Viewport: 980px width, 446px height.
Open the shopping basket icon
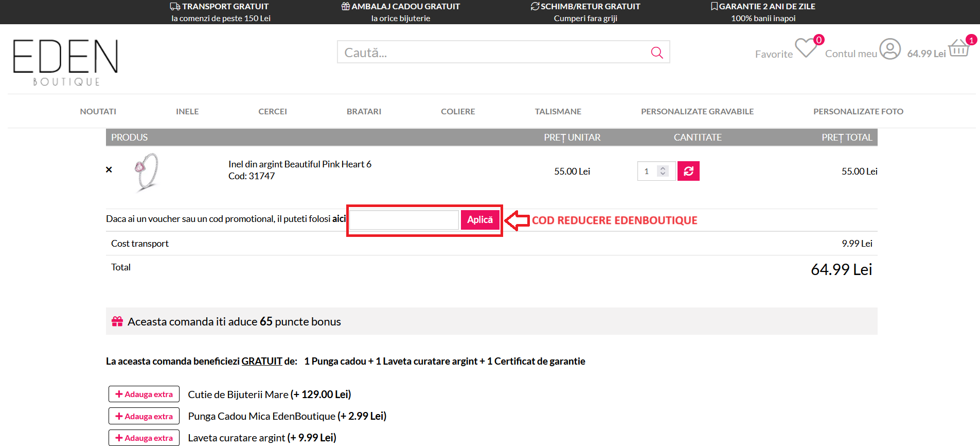click(958, 48)
